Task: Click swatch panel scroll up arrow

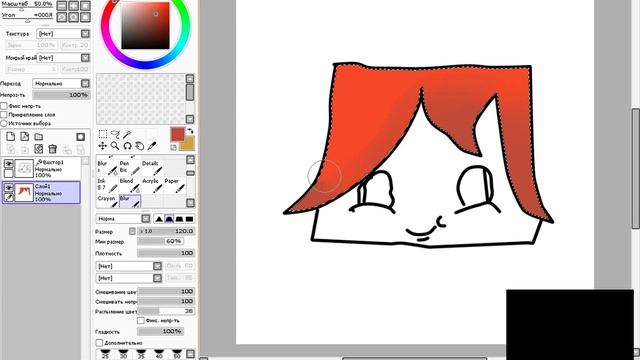Action: (190, 79)
